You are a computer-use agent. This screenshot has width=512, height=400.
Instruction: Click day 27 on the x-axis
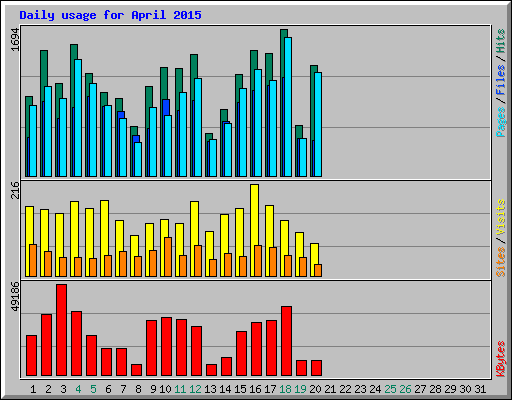420,389
